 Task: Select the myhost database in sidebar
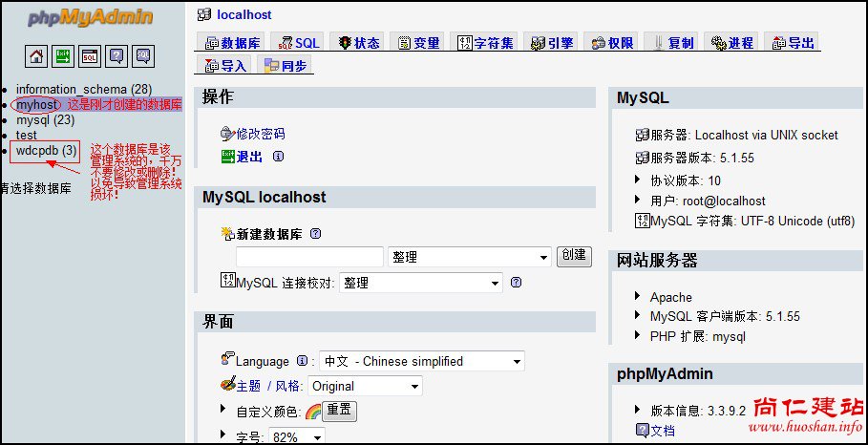tap(36, 104)
